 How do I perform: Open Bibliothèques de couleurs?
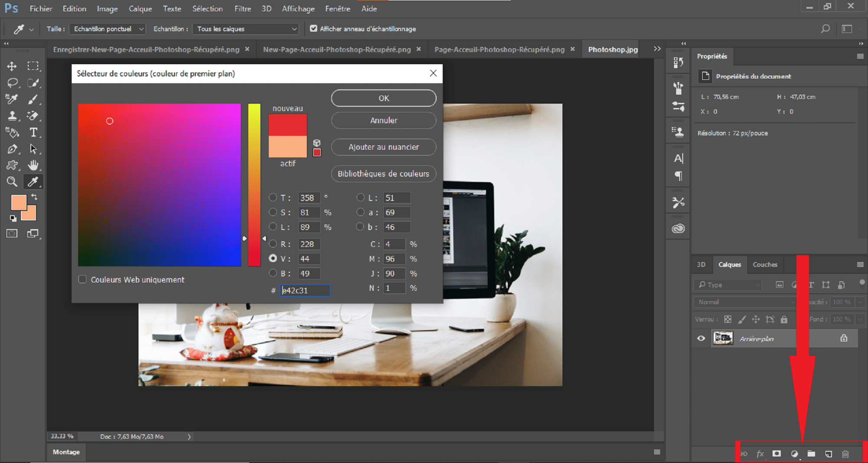pos(384,174)
